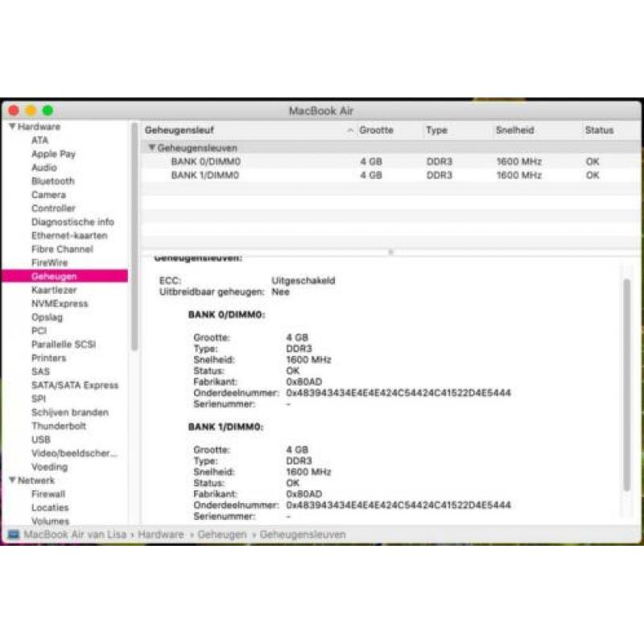Image resolution: width=644 pixels, height=644 pixels.
Task: Click the MacBook icon in the path bar
Action: pyautogui.click(x=14, y=535)
